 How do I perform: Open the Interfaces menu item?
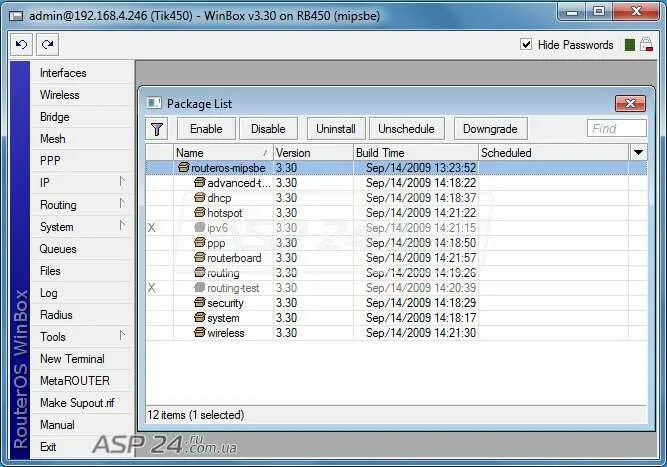pyautogui.click(x=83, y=73)
